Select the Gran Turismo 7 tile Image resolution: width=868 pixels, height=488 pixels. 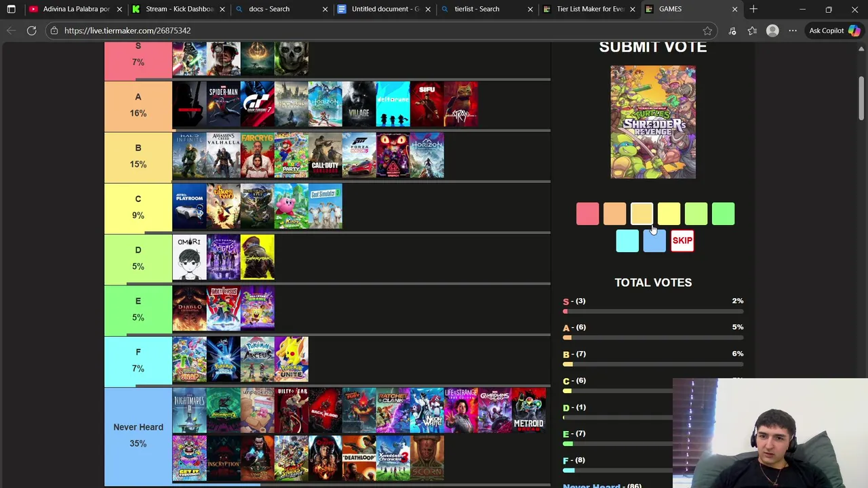(257, 104)
